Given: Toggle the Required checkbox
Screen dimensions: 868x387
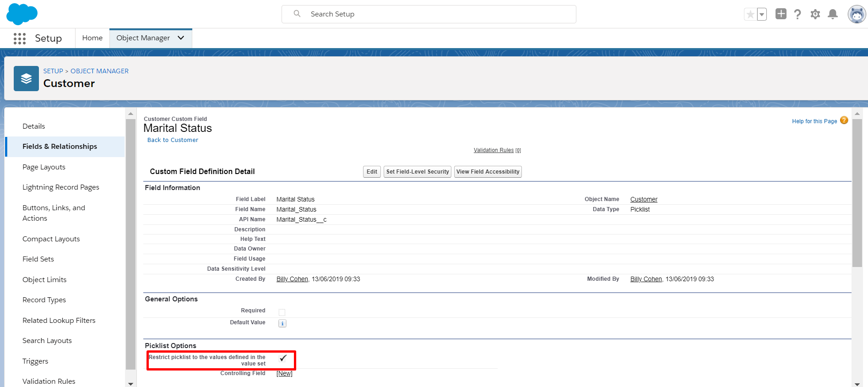Looking at the screenshot, I should click(x=282, y=312).
